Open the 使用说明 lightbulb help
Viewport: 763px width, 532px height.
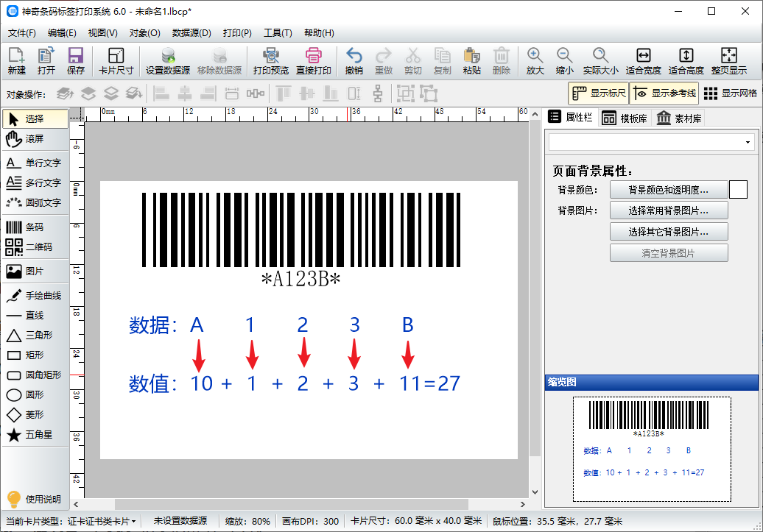point(34,499)
